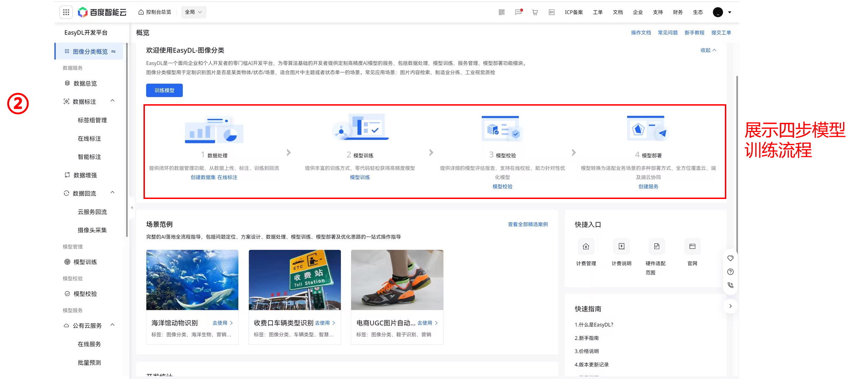Open the messages notification icon
The image size is (868, 379).
coord(518,12)
